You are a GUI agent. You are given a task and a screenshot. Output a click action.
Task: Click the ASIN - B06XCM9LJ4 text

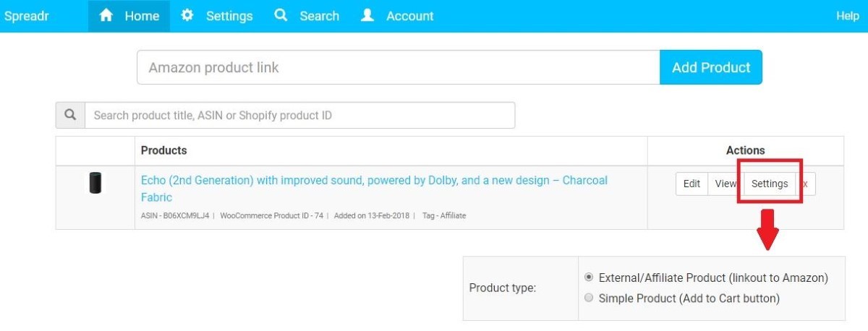point(175,215)
